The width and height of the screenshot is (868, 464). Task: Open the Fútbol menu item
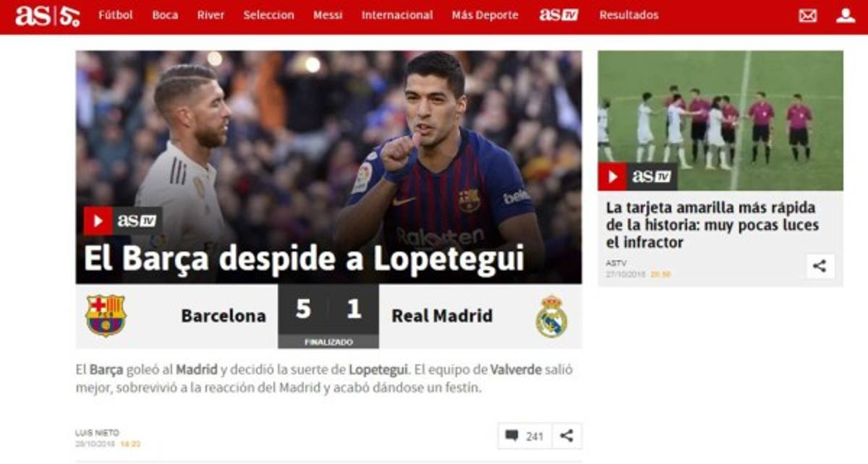[x=116, y=15]
